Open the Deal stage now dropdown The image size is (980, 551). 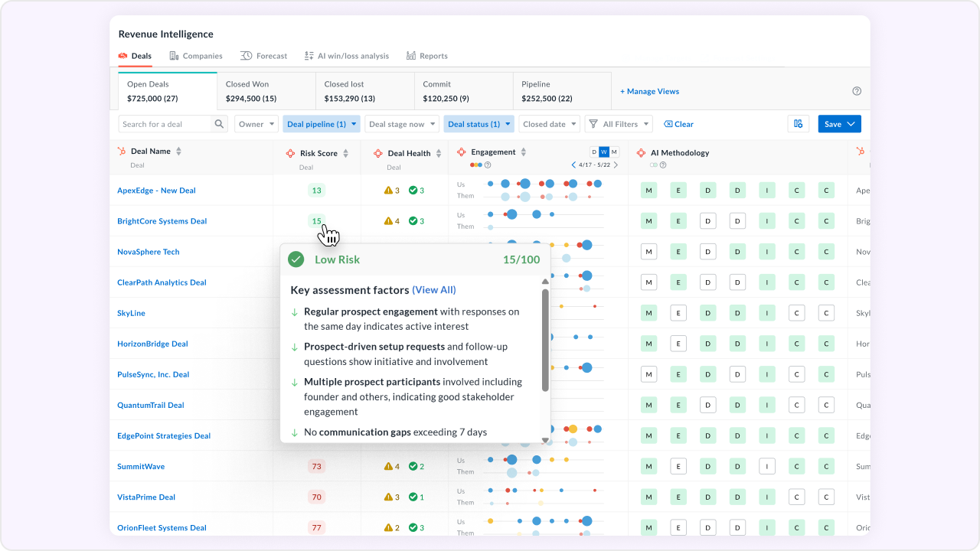[402, 124]
